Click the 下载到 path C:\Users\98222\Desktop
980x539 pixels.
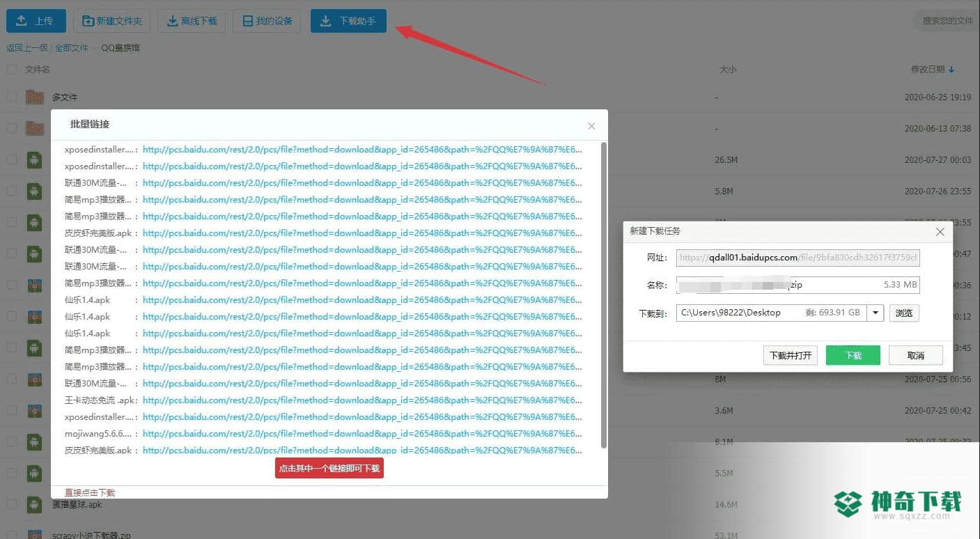pos(771,313)
